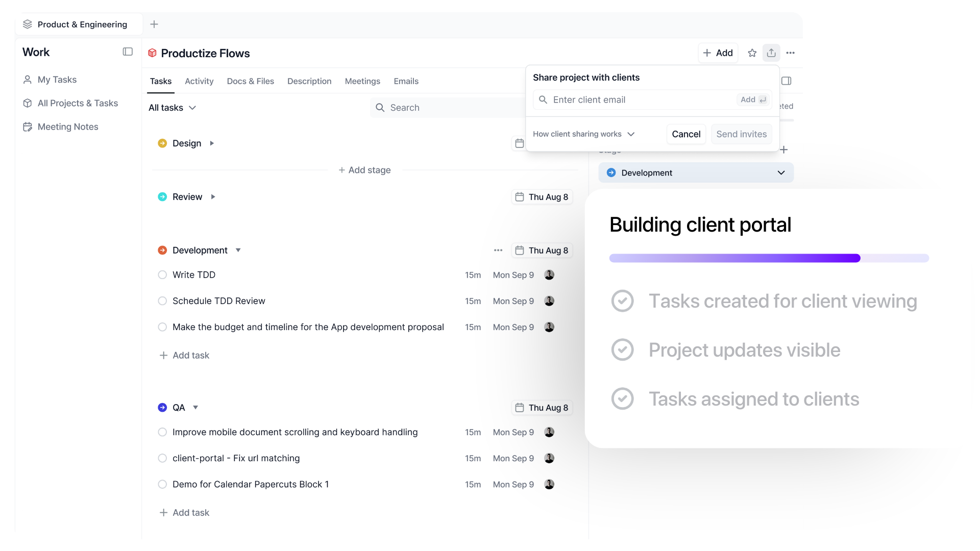Screen dimensions: 980x551
Task: Complete client-portal Fix url matching task
Action: pyautogui.click(x=162, y=458)
